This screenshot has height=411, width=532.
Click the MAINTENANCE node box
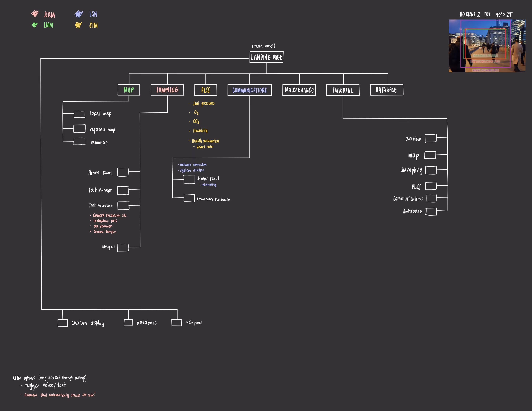pos(299,90)
